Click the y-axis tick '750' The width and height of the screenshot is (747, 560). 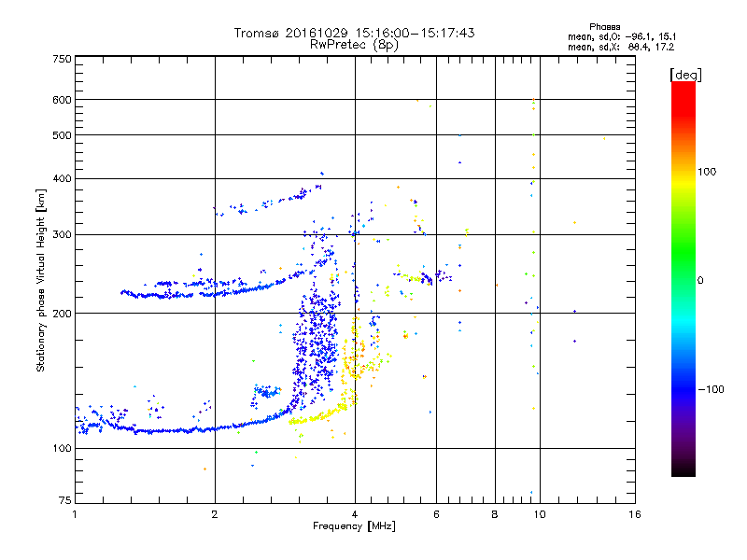[x=63, y=59]
